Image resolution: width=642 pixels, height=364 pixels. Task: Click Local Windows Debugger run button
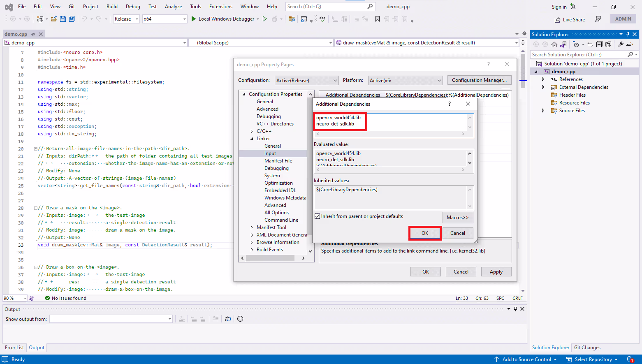225,19
